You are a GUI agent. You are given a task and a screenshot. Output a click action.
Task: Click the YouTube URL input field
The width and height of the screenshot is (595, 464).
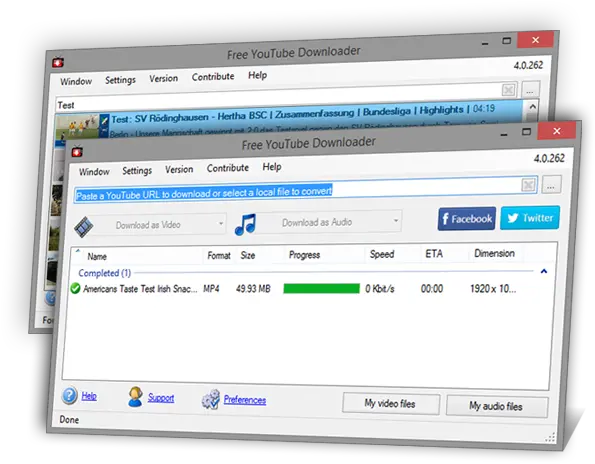click(298, 191)
